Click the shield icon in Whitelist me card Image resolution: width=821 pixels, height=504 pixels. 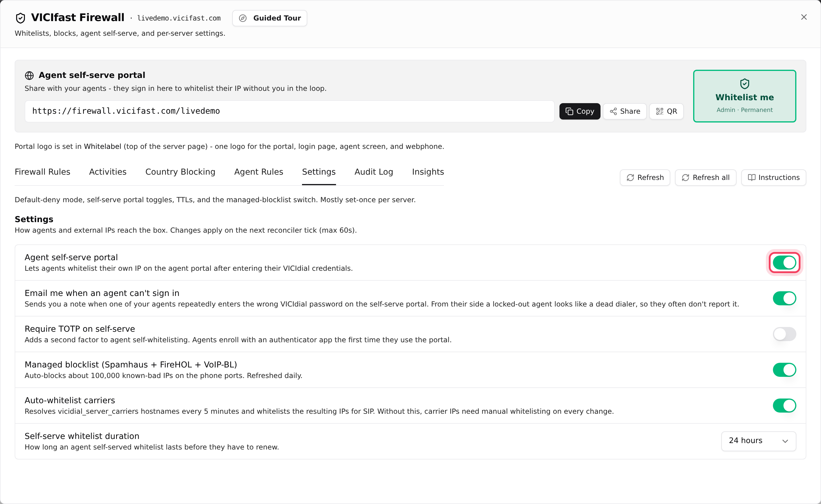pos(744,84)
